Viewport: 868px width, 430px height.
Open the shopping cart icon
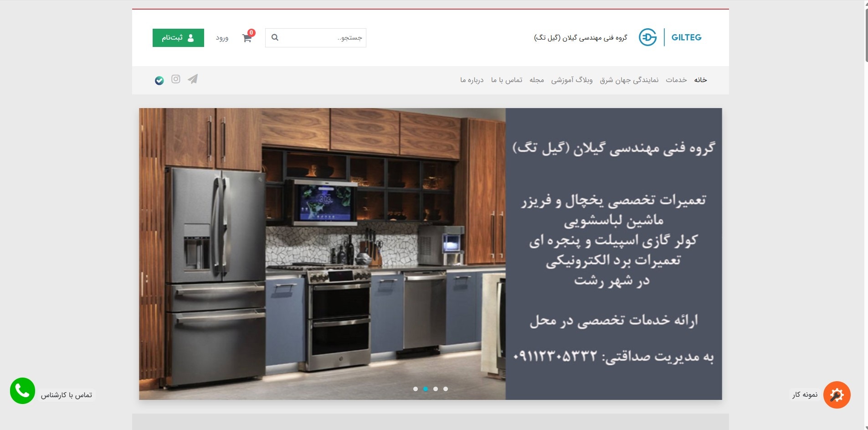click(x=247, y=38)
